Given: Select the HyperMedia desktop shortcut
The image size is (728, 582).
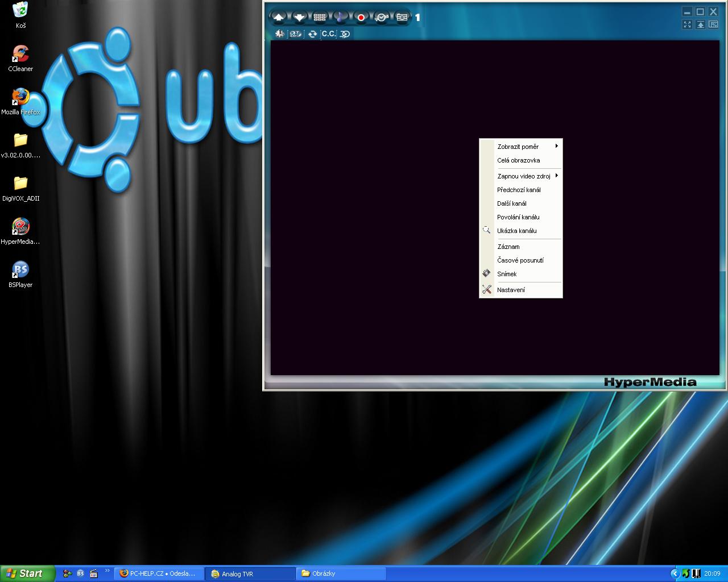Looking at the screenshot, I should point(20,231).
